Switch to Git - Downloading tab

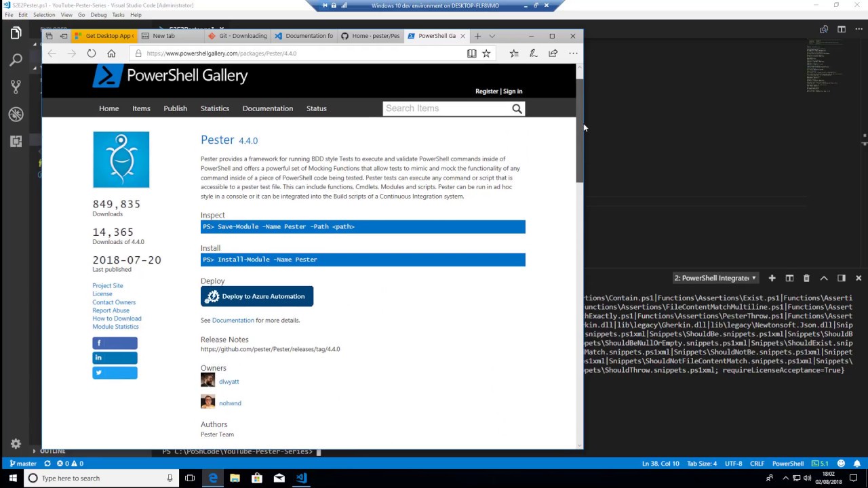pos(237,36)
